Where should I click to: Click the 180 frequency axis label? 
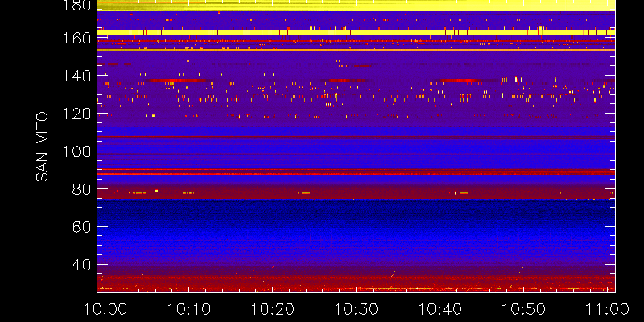(76, 4)
